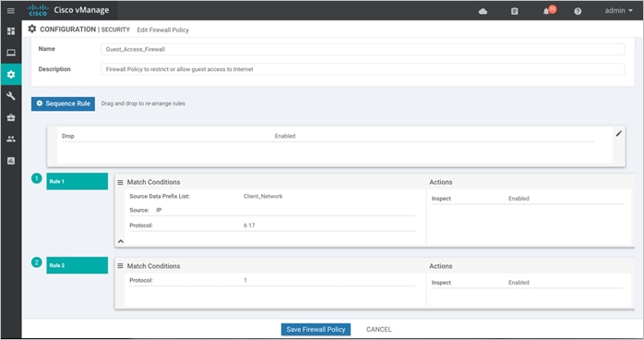Select the Configuration gear icon in sidebar

[11, 75]
